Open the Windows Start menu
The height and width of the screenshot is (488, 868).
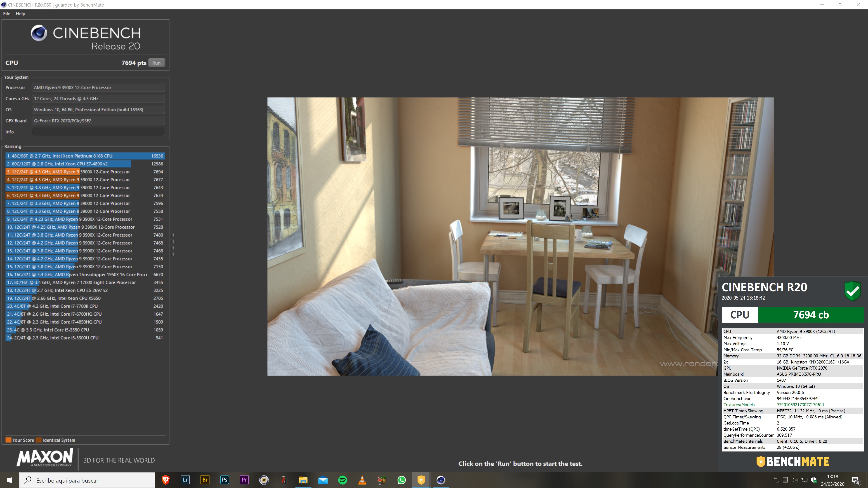click(9, 480)
